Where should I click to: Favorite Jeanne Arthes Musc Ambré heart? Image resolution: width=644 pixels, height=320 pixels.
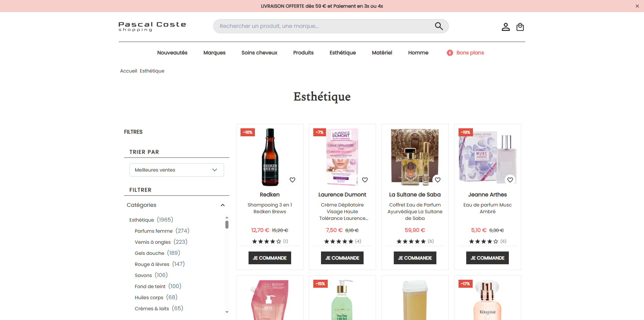coord(510,180)
